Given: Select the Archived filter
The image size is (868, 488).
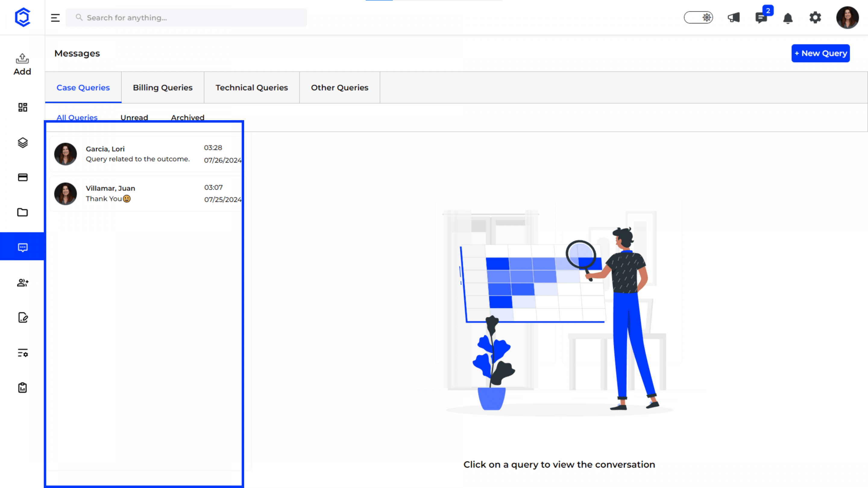Looking at the screenshot, I should [188, 117].
